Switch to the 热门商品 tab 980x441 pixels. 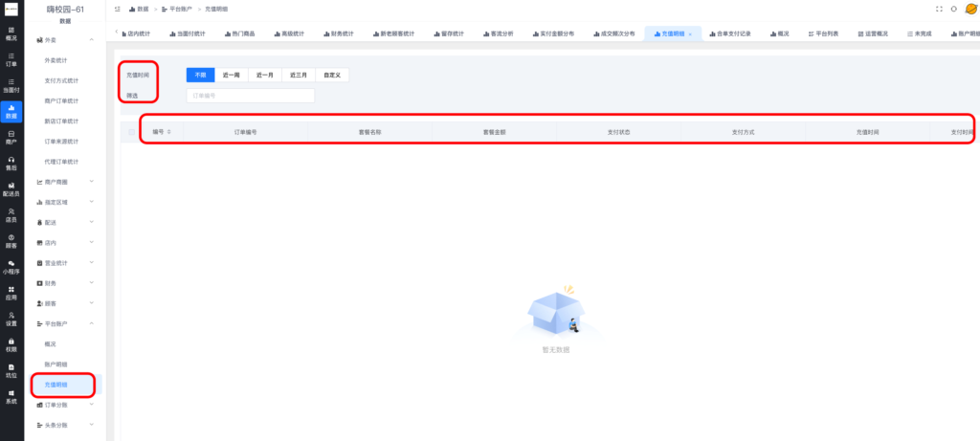point(238,33)
